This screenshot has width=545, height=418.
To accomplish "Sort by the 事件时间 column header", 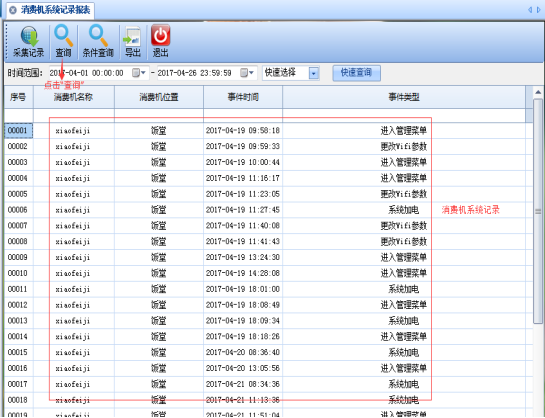I will [243, 97].
